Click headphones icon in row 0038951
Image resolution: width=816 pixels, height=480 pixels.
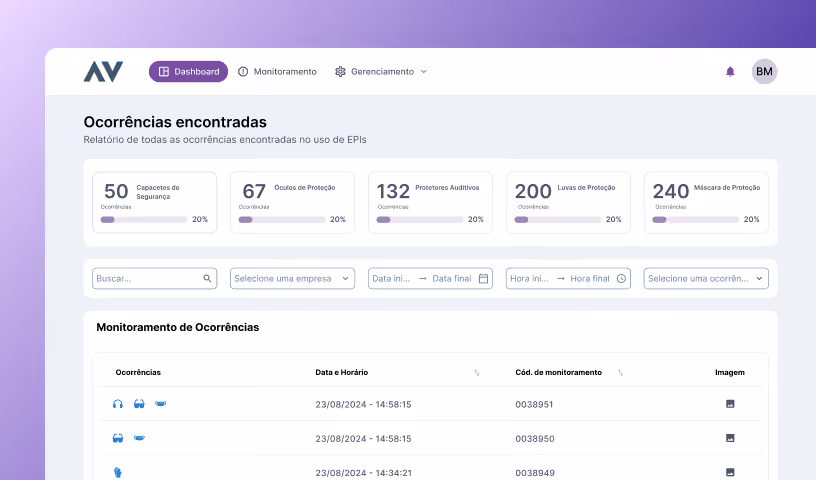click(118, 404)
